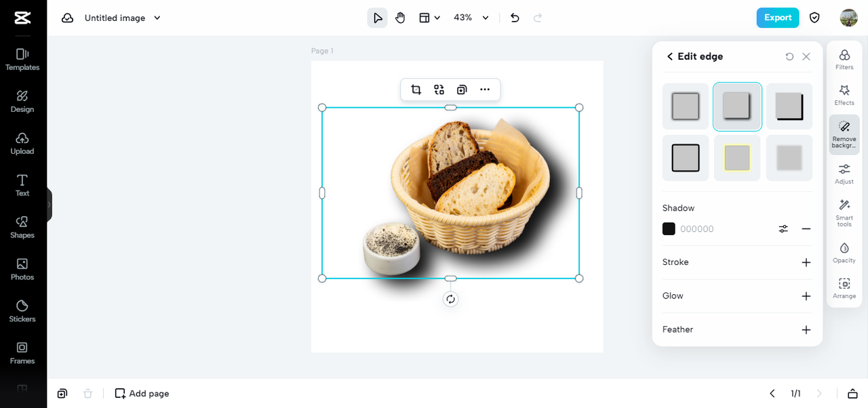
Task: Click the Redo arrow
Action: [538, 18]
